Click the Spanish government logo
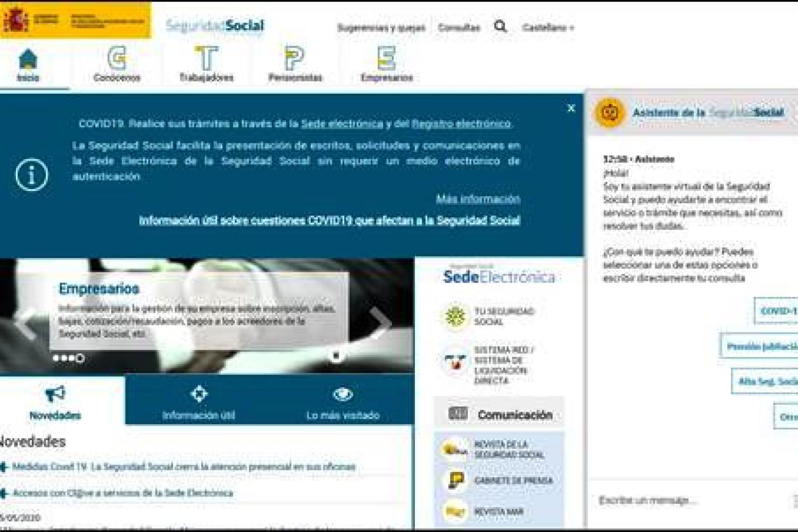Viewport: 798px width, 532px height. [75, 20]
